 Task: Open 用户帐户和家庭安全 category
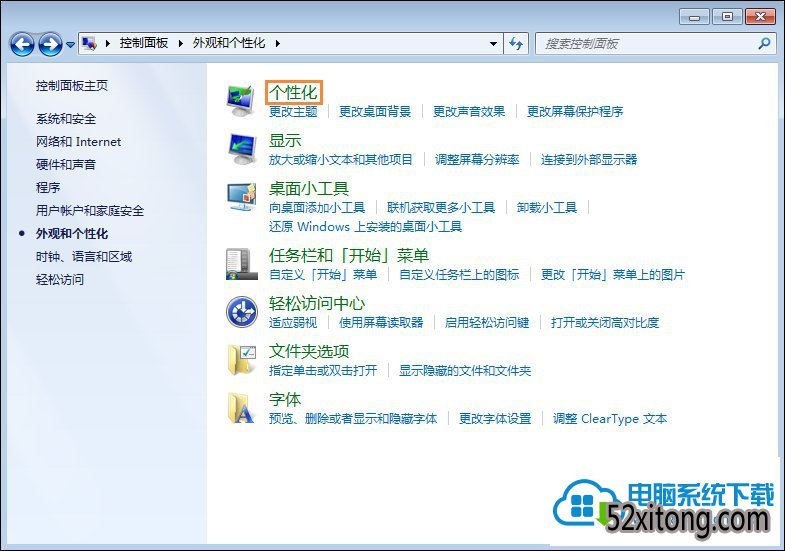coord(90,211)
